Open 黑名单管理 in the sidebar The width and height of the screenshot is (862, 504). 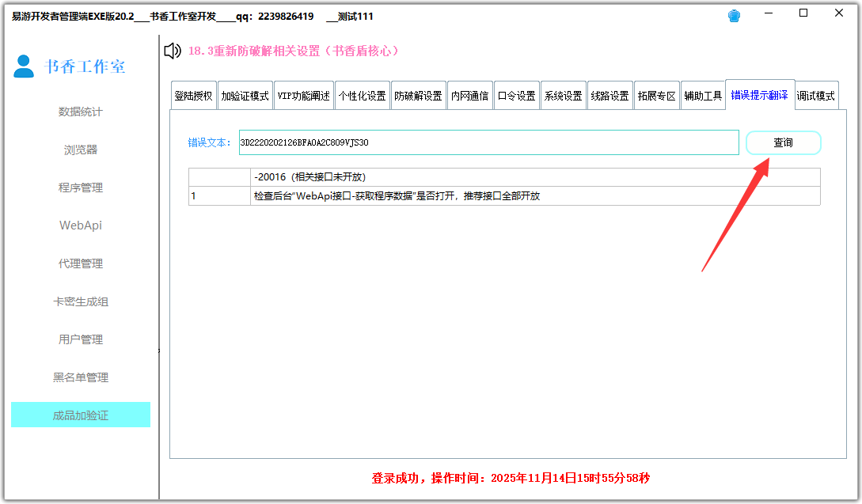pos(80,377)
